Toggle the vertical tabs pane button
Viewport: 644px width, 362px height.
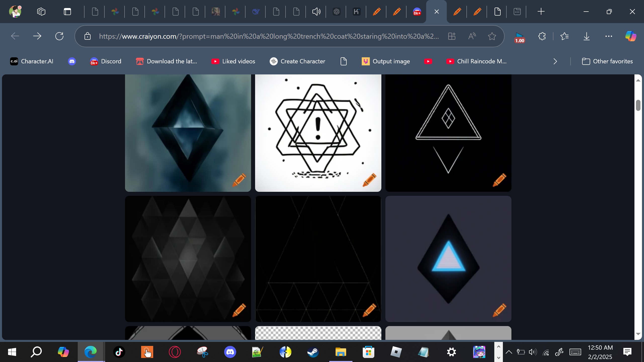pos(67,12)
